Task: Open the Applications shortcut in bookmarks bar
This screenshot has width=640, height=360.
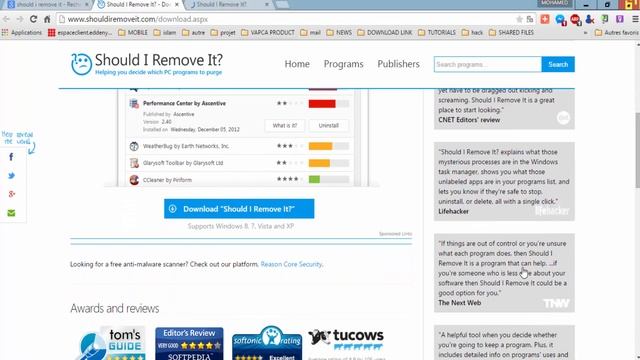Action: click(x=22, y=33)
